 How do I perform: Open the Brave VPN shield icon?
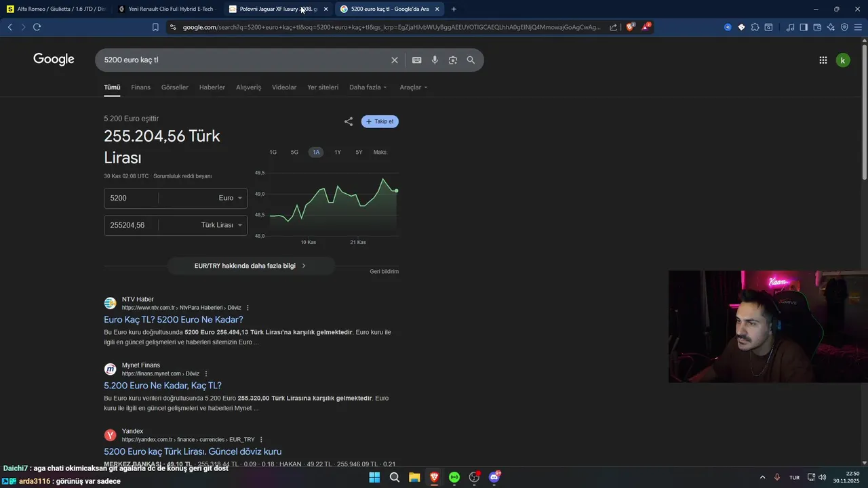point(844,27)
